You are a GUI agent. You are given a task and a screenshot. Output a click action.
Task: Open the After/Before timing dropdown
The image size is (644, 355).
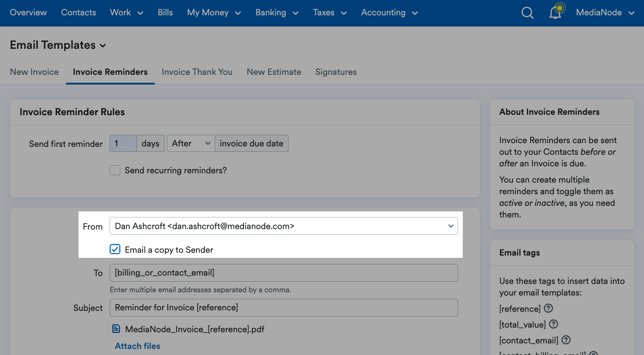coord(191,144)
